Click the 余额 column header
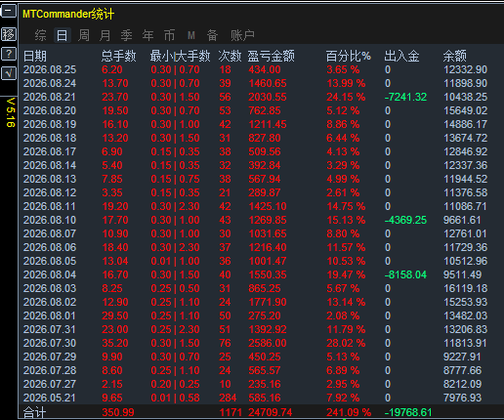Screen dimensions: 504x420 (454, 56)
